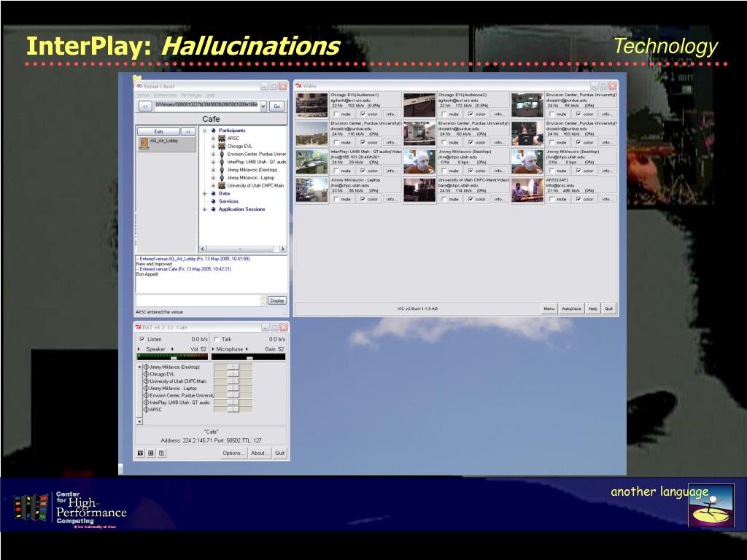Click the left arrow after Microphone in RAT
This screenshot has width=747, height=560.
point(247,349)
